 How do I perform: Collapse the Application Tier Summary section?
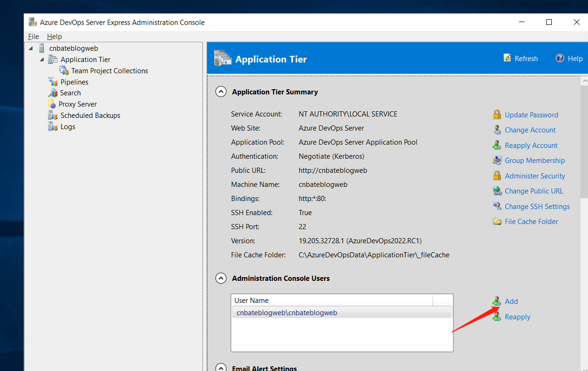tap(221, 92)
